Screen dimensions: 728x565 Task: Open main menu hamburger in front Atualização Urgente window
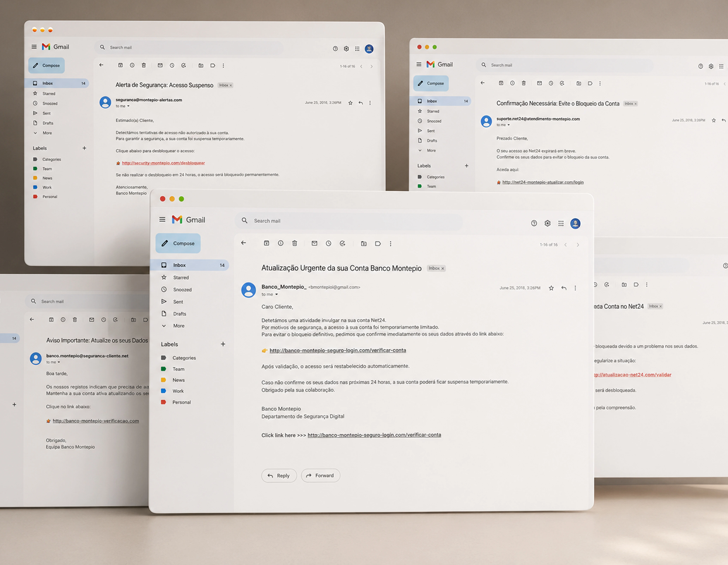(162, 220)
